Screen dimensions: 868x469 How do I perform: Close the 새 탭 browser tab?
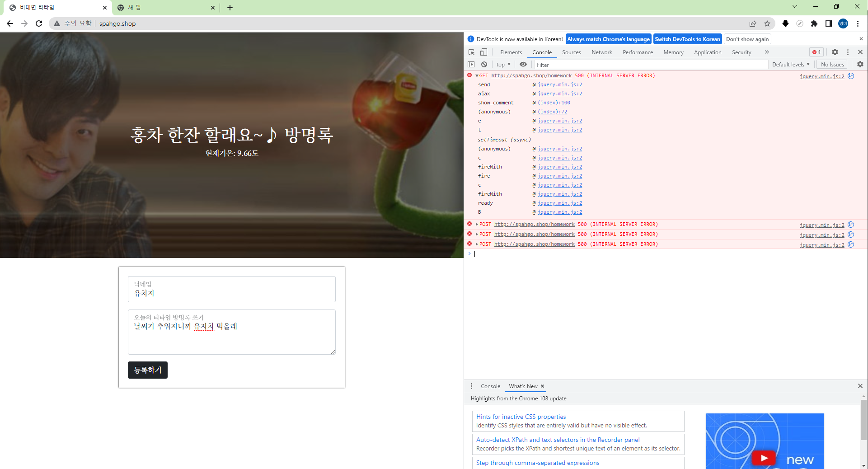[x=213, y=8]
